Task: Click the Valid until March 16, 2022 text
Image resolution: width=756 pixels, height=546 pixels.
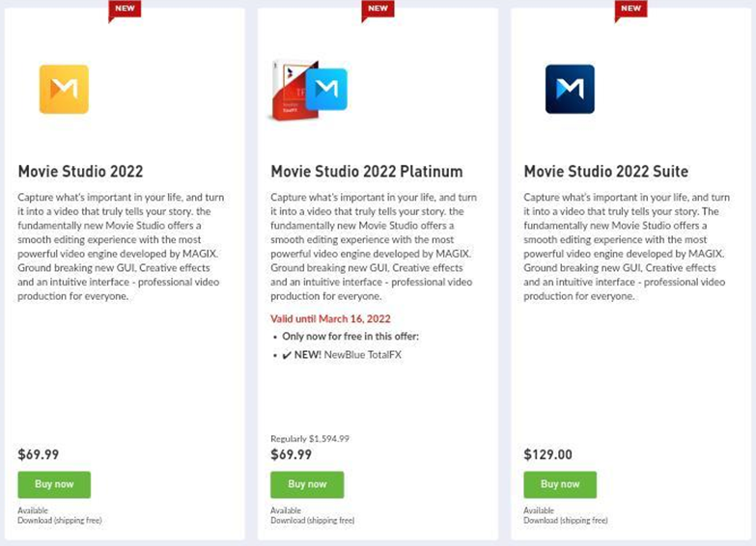Action: pyautogui.click(x=330, y=318)
